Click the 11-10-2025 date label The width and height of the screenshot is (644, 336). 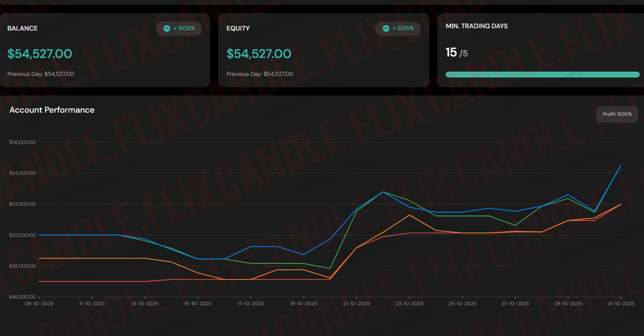pyautogui.click(x=92, y=304)
